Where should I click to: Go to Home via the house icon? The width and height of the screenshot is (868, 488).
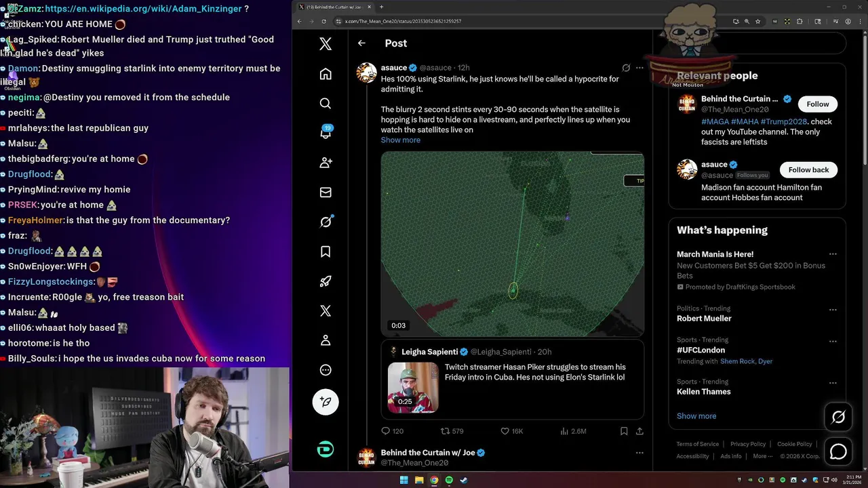[325, 74]
